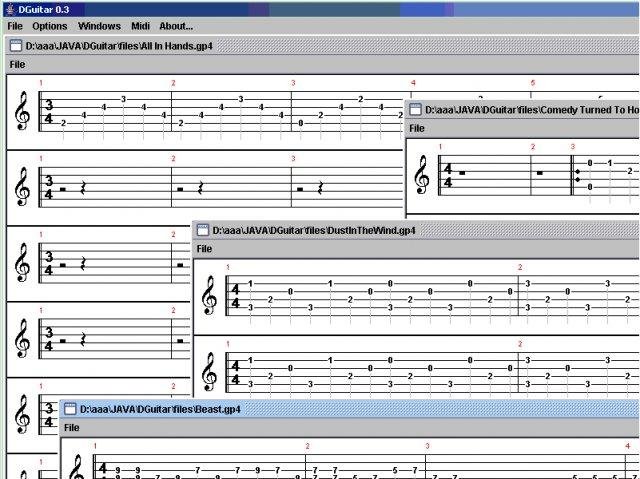Click 4/4 time signature on first DustInTheWind track
The image size is (640, 479).
coord(236,296)
